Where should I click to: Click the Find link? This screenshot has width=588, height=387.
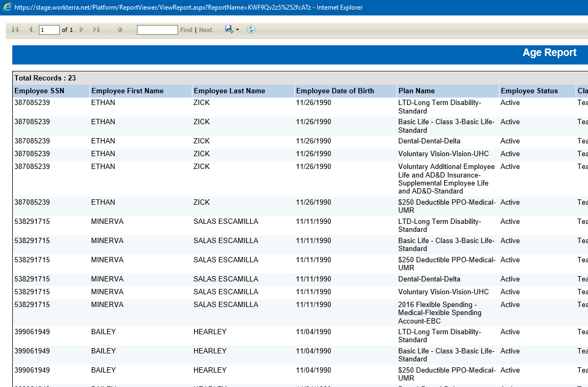[186, 30]
